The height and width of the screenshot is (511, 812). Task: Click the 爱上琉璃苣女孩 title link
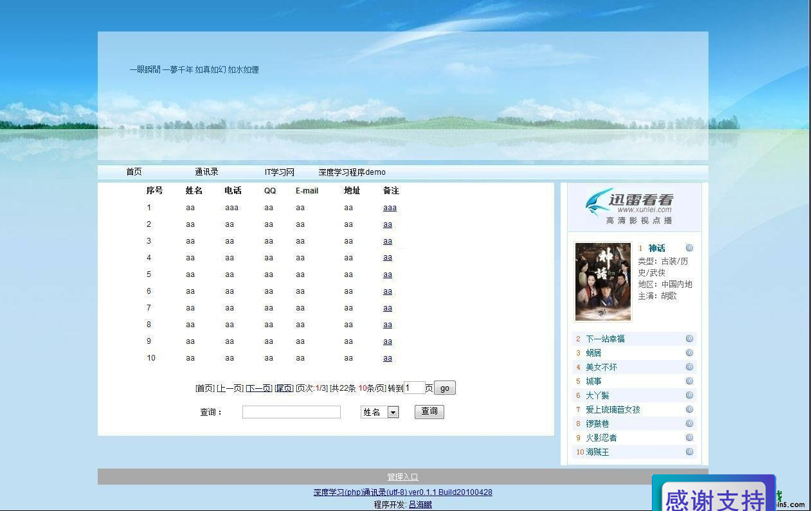613,409
